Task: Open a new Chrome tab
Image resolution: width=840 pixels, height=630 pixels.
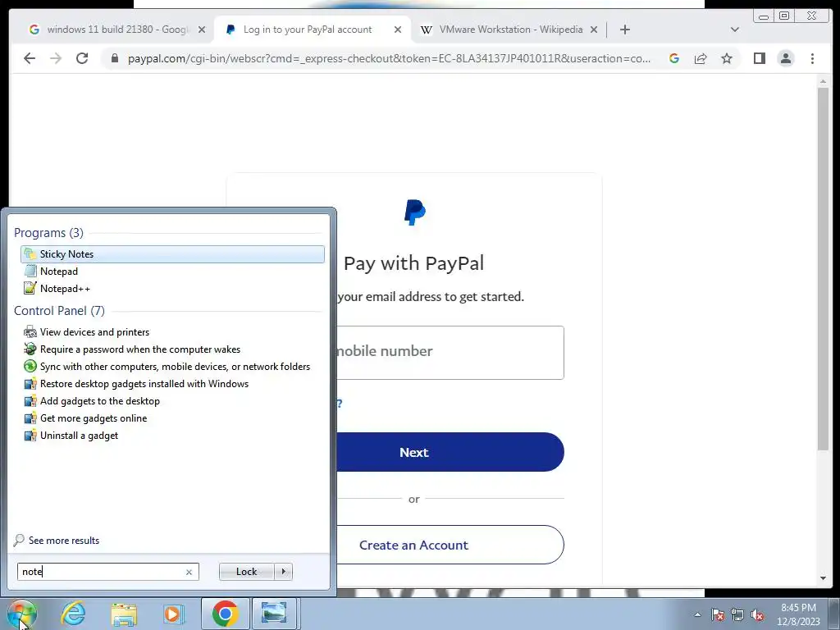Action: click(x=624, y=30)
